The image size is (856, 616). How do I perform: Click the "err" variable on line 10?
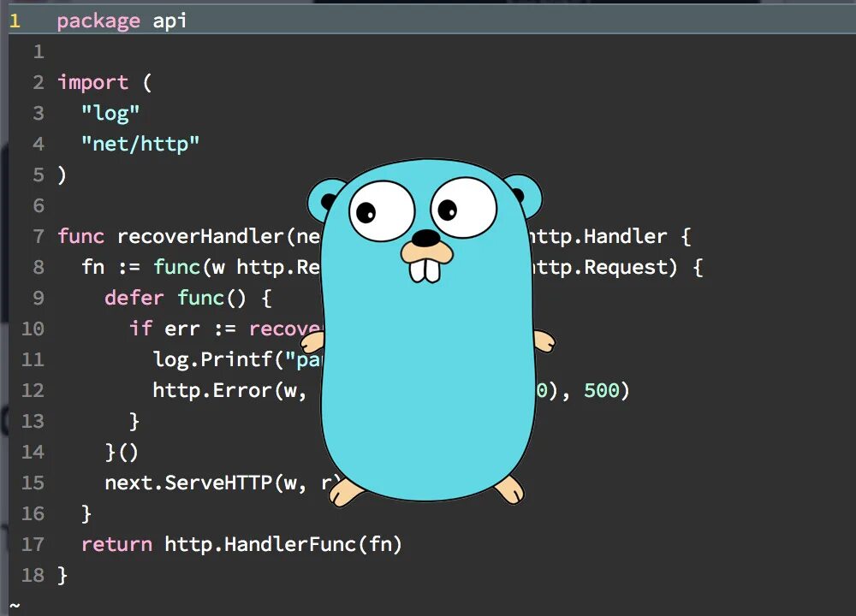[x=182, y=329]
